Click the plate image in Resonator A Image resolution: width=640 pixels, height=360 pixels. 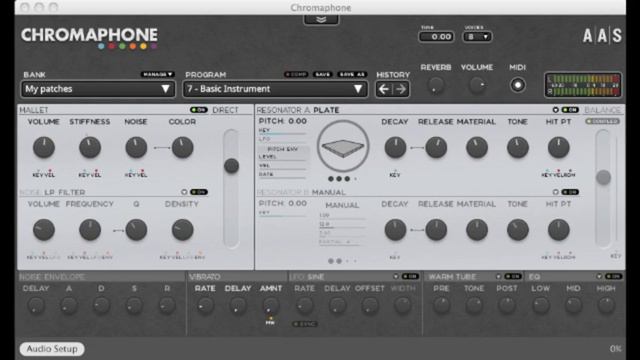[343, 147]
